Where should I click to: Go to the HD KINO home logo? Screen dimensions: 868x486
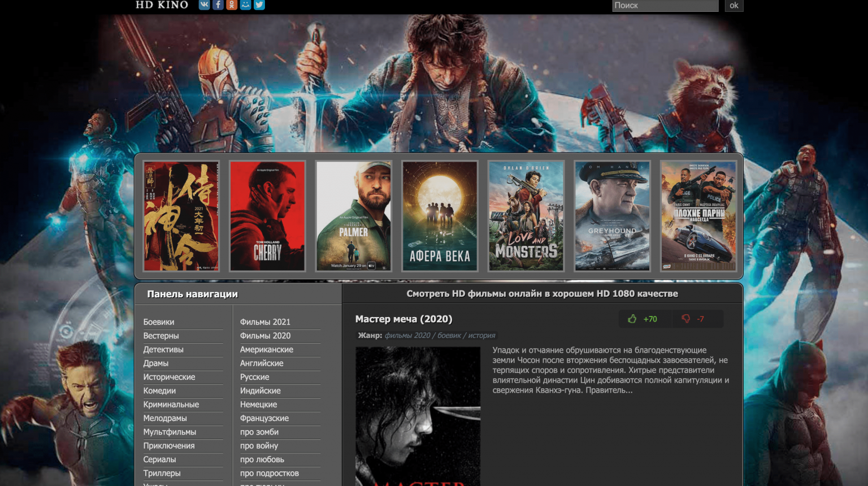coord(162,5)
